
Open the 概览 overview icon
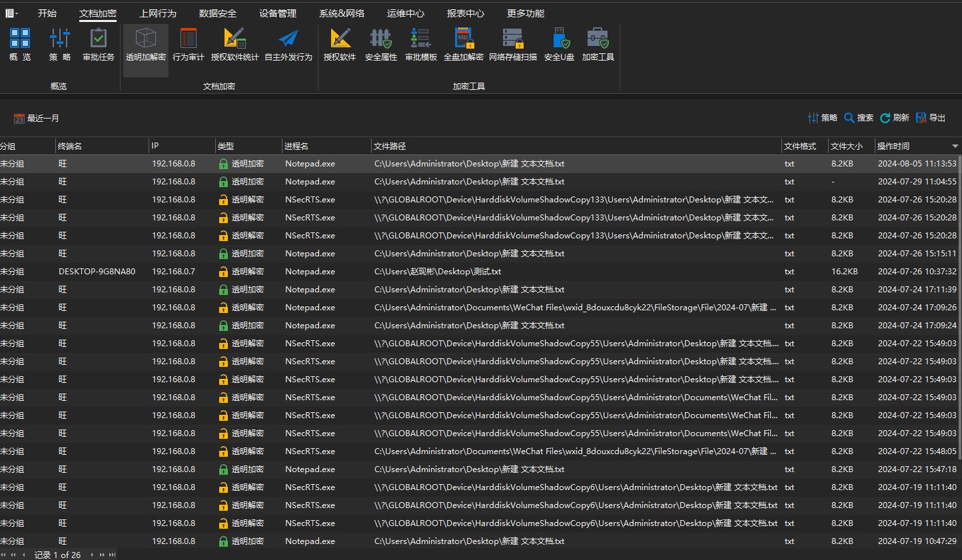20,45
